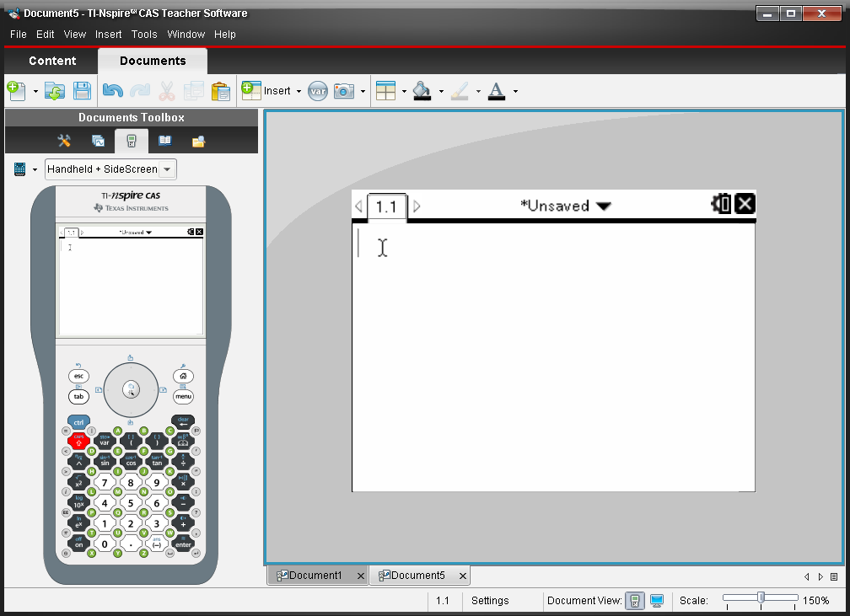The image size is (850, 616).
Task: Open the Window menu
Action: tap(186, 35)
